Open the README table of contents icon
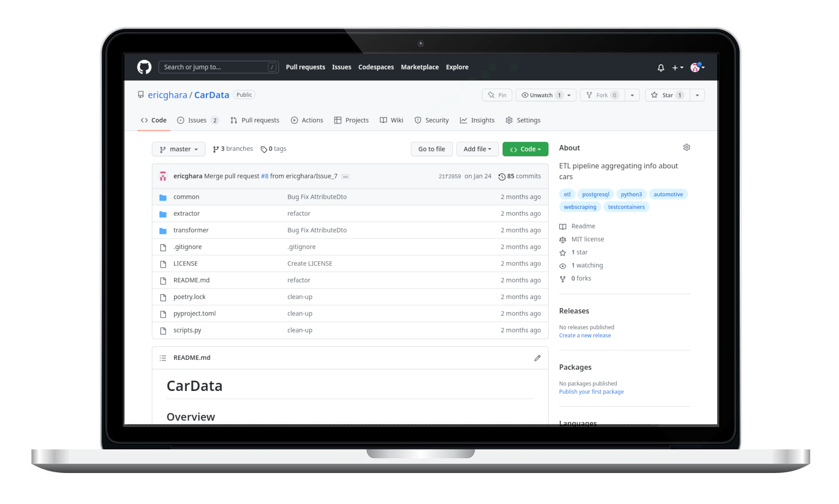 click(163, 358)
